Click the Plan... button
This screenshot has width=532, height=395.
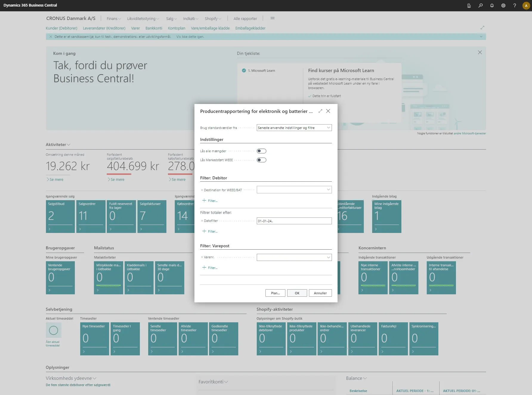pos(275,293)
